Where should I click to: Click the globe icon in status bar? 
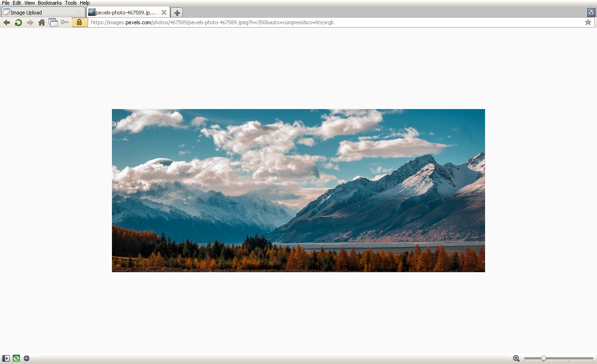click(27, 358)
